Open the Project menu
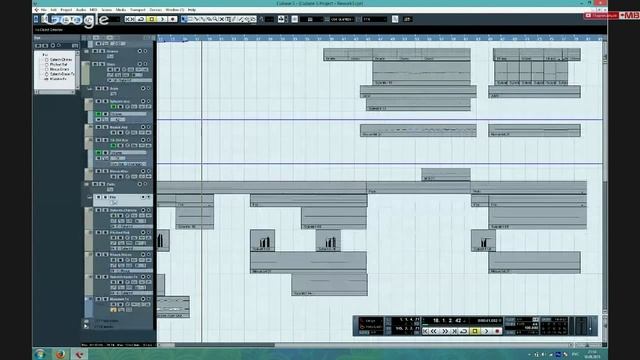640x360 pixels. click(x=66, y=10)
